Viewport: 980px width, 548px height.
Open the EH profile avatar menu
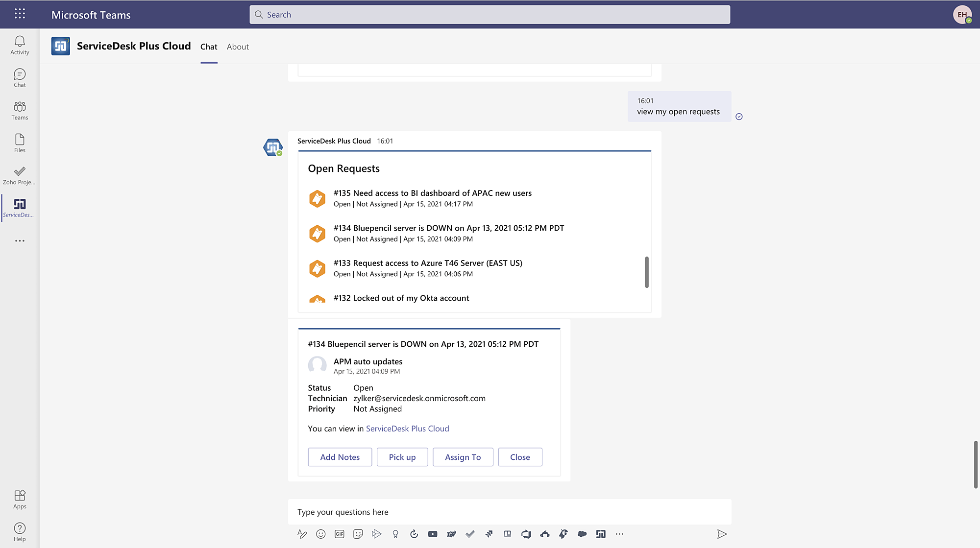coord(962,15)
